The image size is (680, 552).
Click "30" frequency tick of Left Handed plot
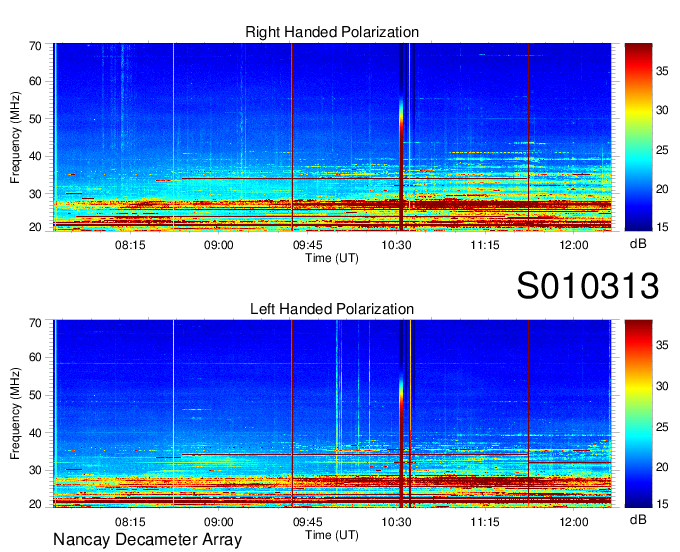35,470
